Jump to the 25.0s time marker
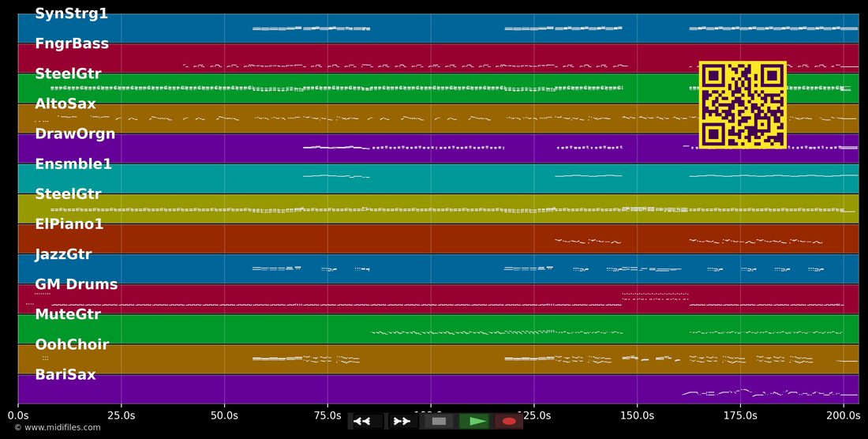 tap(122, 415)
